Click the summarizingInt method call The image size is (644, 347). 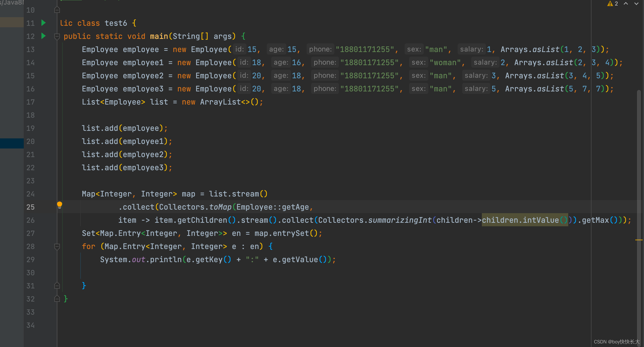(x=400, y=220)
